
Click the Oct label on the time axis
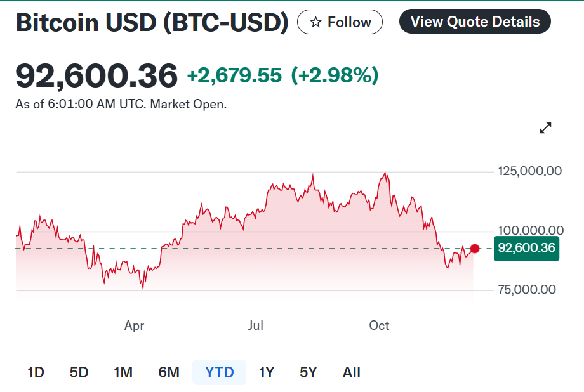pyautogui.click(x=379, y=325)
